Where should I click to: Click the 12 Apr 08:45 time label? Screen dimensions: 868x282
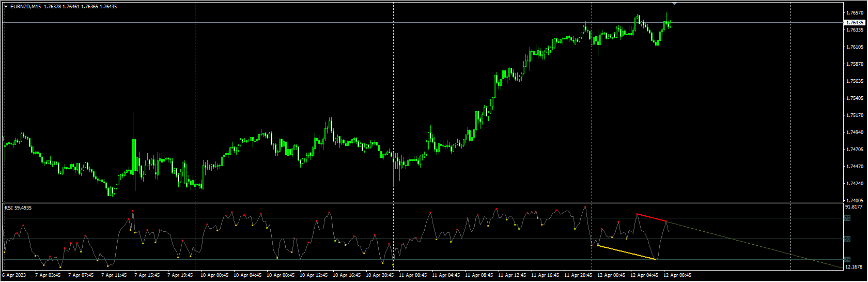click(x=677, y=275)
